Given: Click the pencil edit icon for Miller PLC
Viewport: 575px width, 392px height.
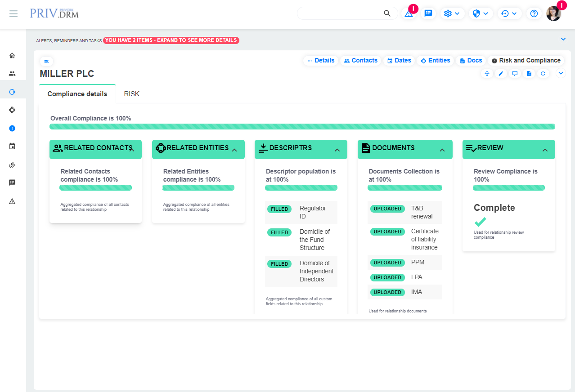Looking at the screenshot, I should coord(501,74).
